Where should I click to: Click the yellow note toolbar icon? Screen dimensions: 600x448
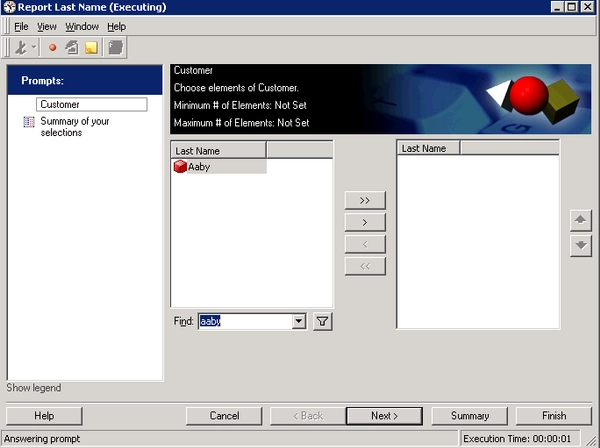tap(91, 48)
